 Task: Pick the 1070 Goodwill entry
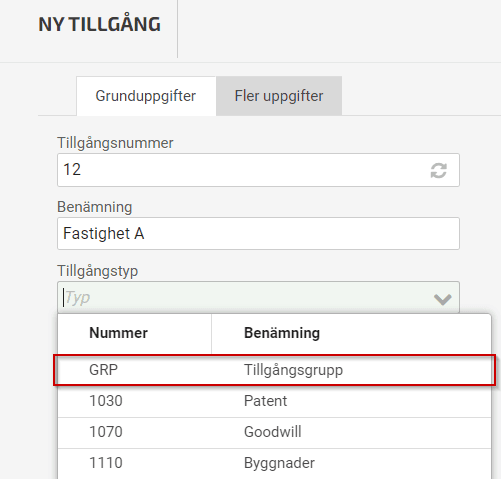pos(274,432)
